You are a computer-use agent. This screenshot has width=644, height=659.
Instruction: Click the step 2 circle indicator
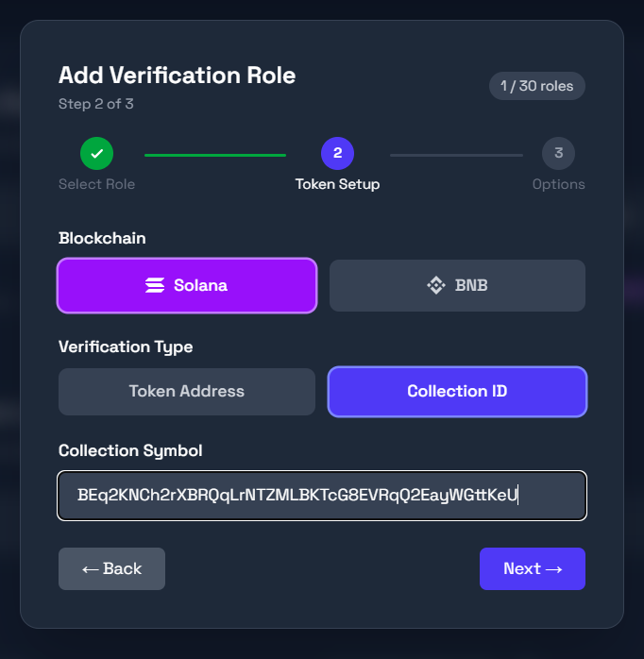[337, 153]
